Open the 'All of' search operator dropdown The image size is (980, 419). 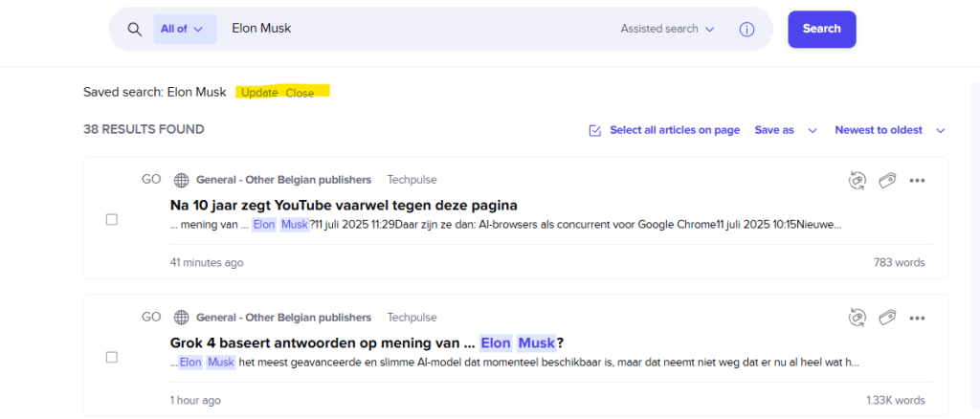pyautogui.click(x=184, y=29)
